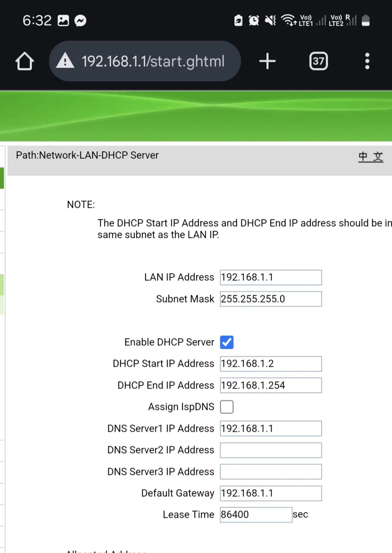The height and width of the screenshot is (553, 392).
Task: Tap the sec unit text
Action: coord(300,515)
